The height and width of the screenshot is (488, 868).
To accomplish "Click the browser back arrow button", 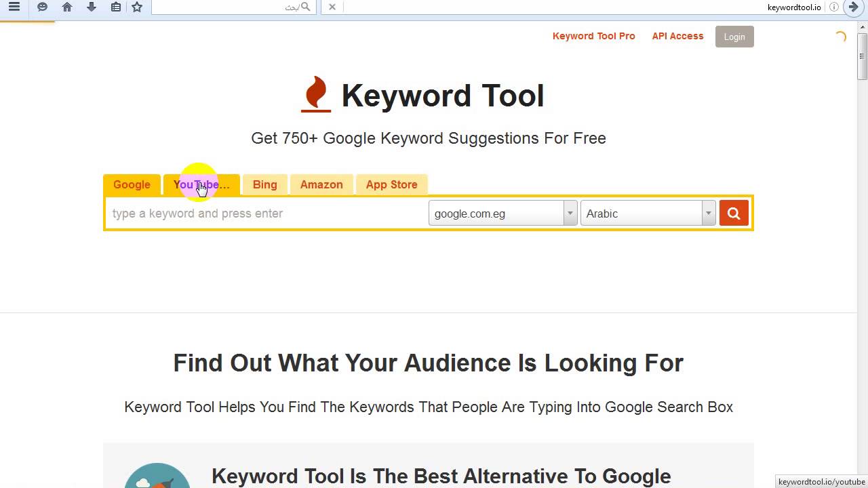I will click(853, 7).
